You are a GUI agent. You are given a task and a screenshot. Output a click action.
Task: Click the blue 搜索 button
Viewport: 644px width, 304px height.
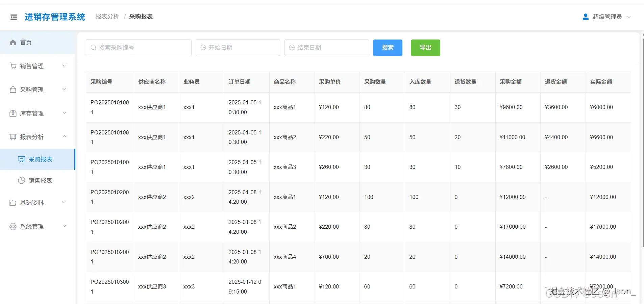pos(388,48)
